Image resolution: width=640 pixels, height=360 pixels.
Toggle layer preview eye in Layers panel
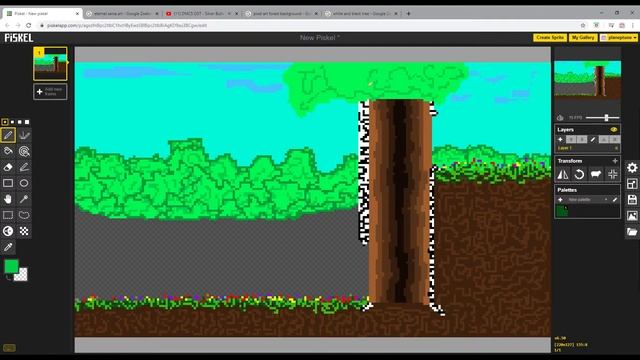coord(613,129)
